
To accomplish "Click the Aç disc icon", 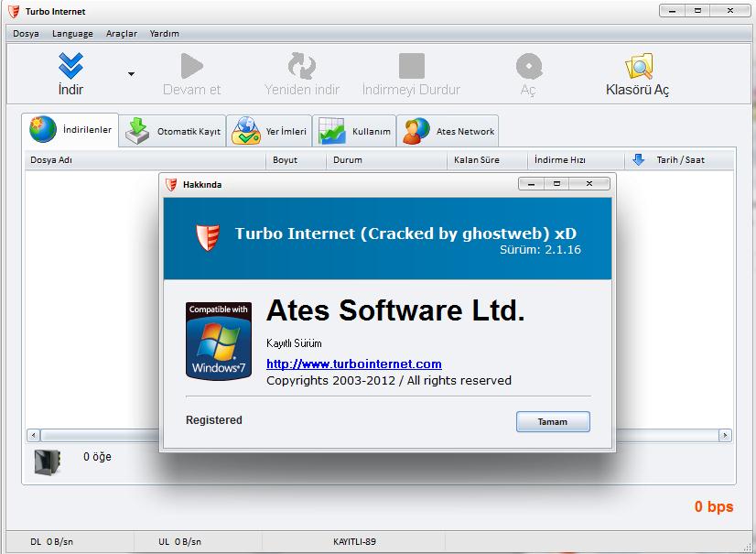I will (528, 66).
